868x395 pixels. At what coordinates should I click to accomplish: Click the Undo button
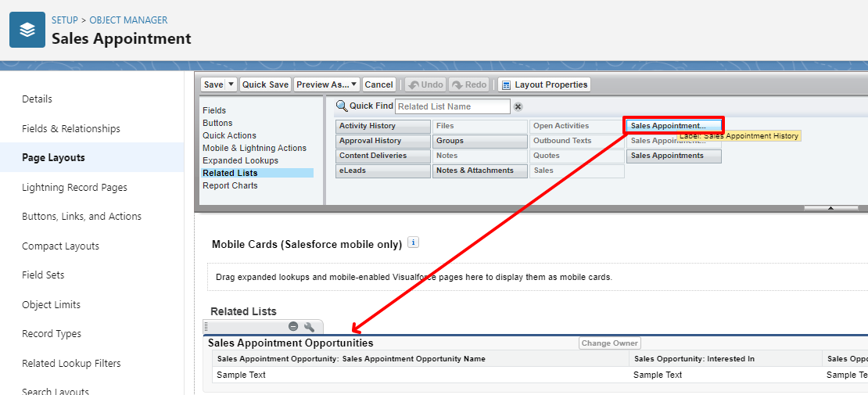pyautogui.click(x=425, y=84)
